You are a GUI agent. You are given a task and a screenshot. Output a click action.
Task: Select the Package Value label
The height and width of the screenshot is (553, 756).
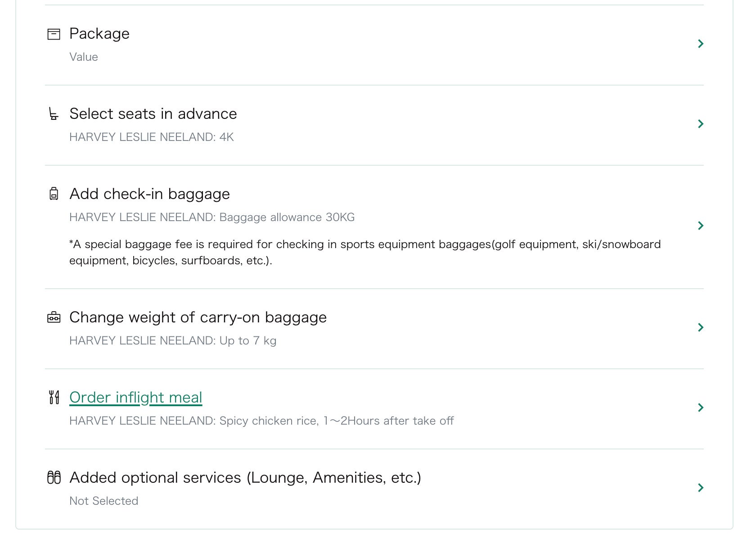click(x=83, y=57)
